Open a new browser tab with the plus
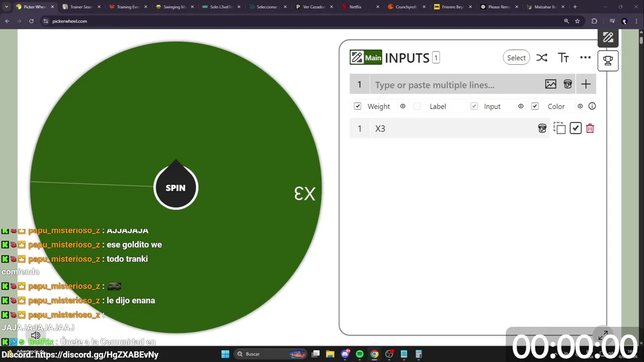This screenshot has height=362, width=644. (x=575, y=7)
